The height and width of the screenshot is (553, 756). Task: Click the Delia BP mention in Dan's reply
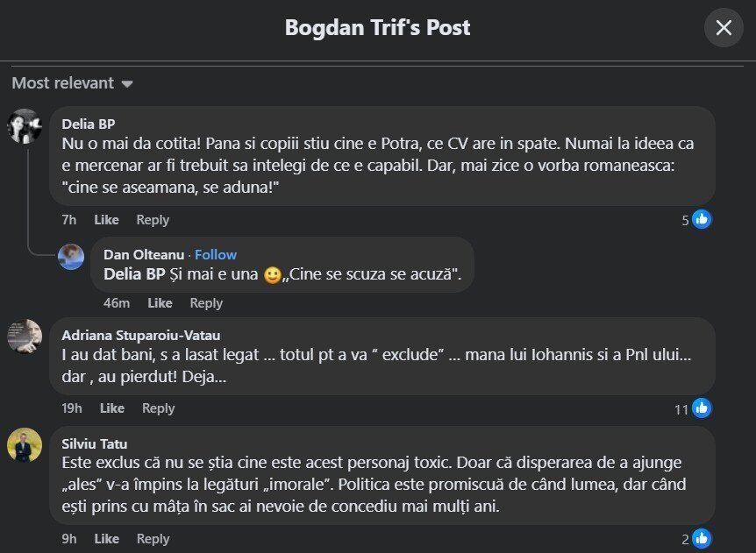point(136,275)
